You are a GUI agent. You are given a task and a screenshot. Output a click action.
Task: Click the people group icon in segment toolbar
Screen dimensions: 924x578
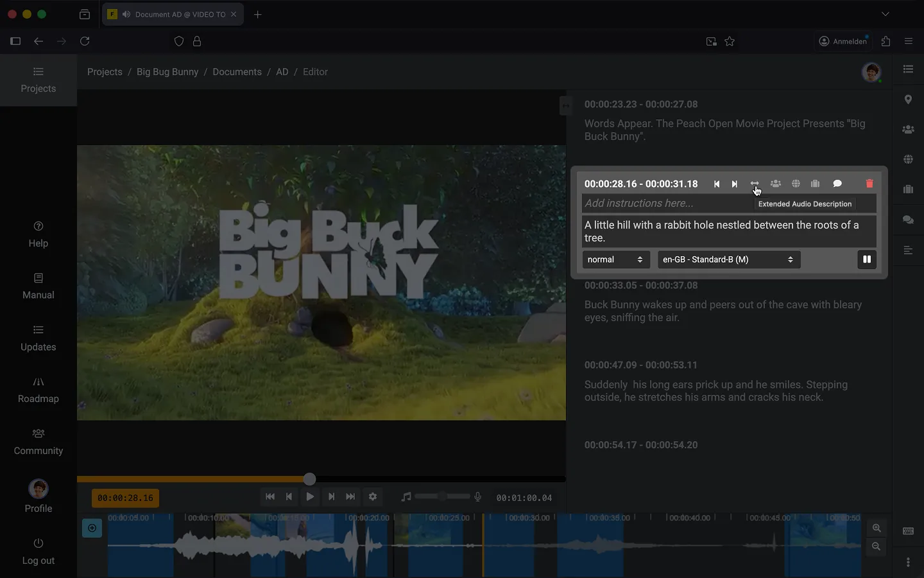[x=776, y=184]
